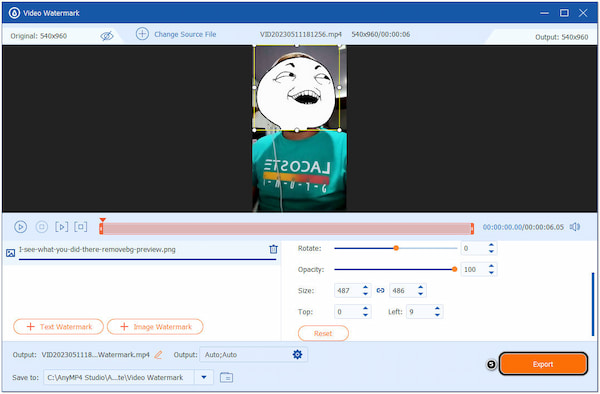This screenshot has width=600, height=394.
Task: Rename output file with pencil icon
Action: (x=158, y=355)
